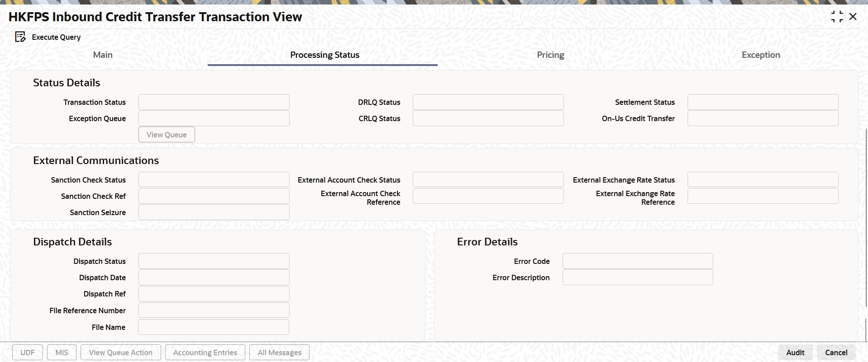This screenshot has width=868, height=362.
Task: Close the HKFPS transaction view
Action: pos(853,17)
